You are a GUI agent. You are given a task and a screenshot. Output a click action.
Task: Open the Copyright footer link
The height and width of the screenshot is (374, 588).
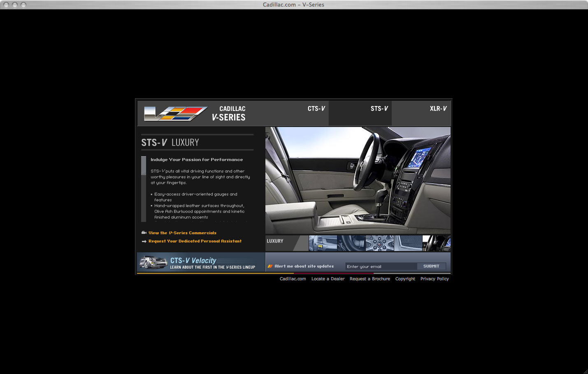pos(405,279)
